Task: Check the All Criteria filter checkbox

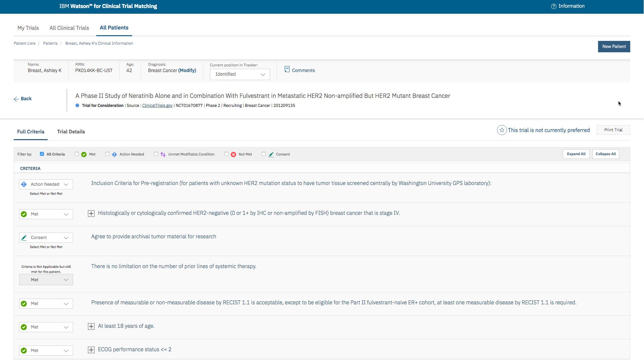Action: (42, 154)
